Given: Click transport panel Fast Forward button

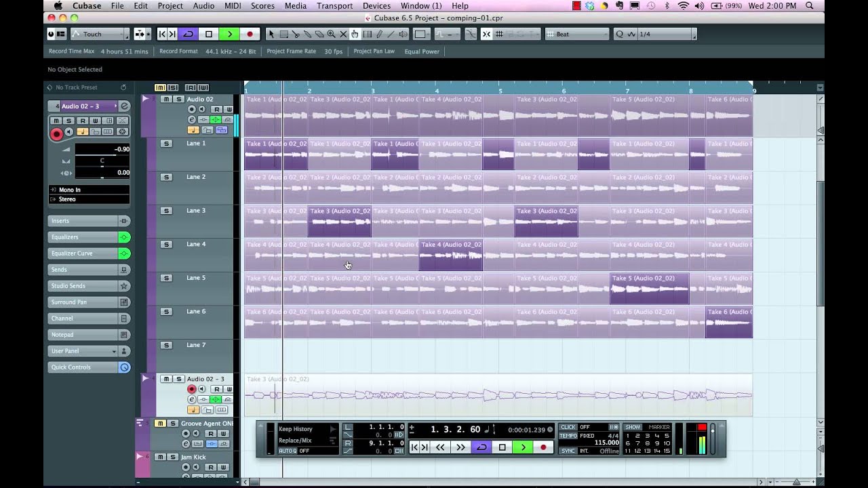Looking at the screenshot, I should click(461, 447).
